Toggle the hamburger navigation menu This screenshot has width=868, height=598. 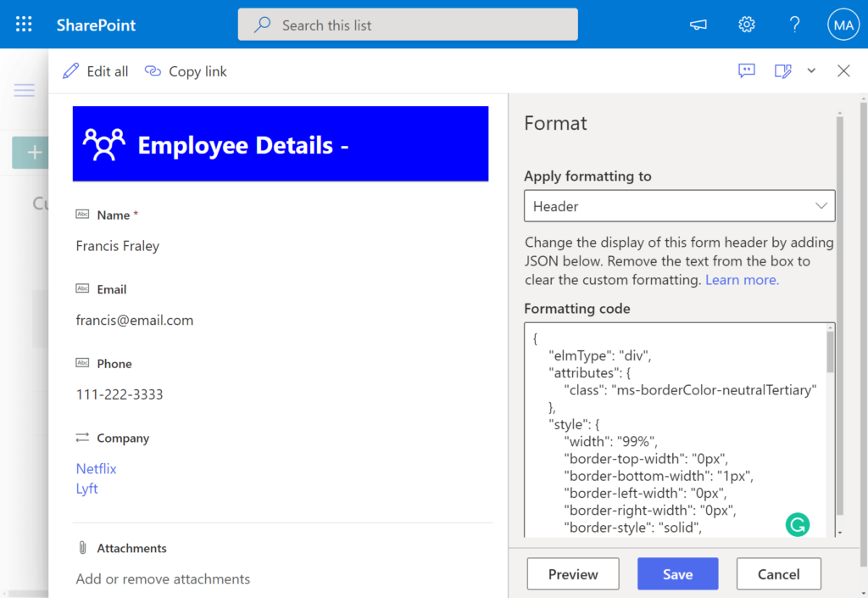click(x=25, y=90)
